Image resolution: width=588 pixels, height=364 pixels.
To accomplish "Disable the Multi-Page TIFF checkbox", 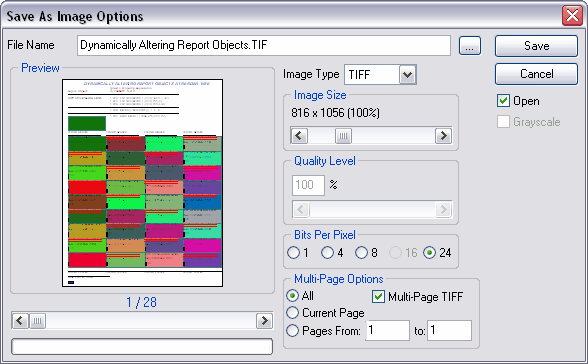I will (378, 297).
